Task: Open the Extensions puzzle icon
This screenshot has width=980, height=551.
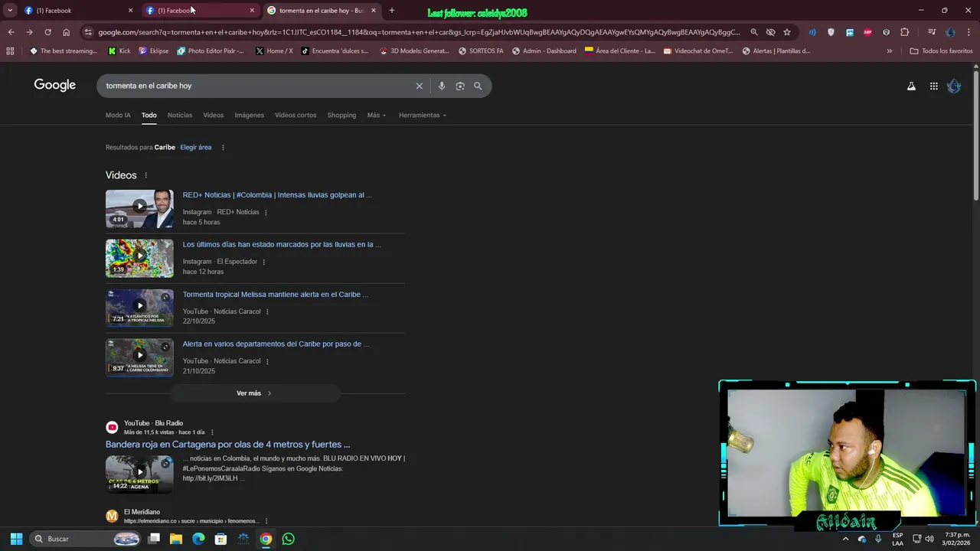Action: (x=905, y=32)
